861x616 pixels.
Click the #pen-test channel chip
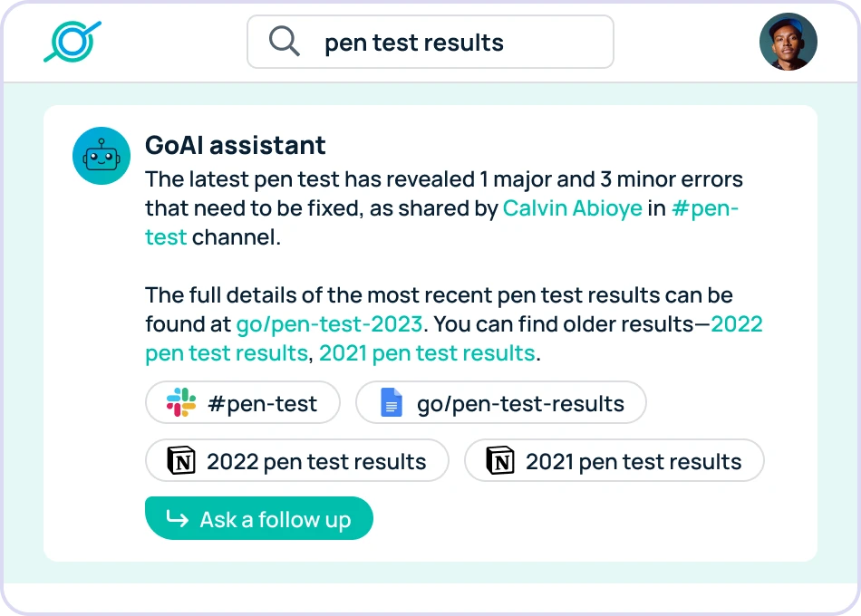coord(243,402)
